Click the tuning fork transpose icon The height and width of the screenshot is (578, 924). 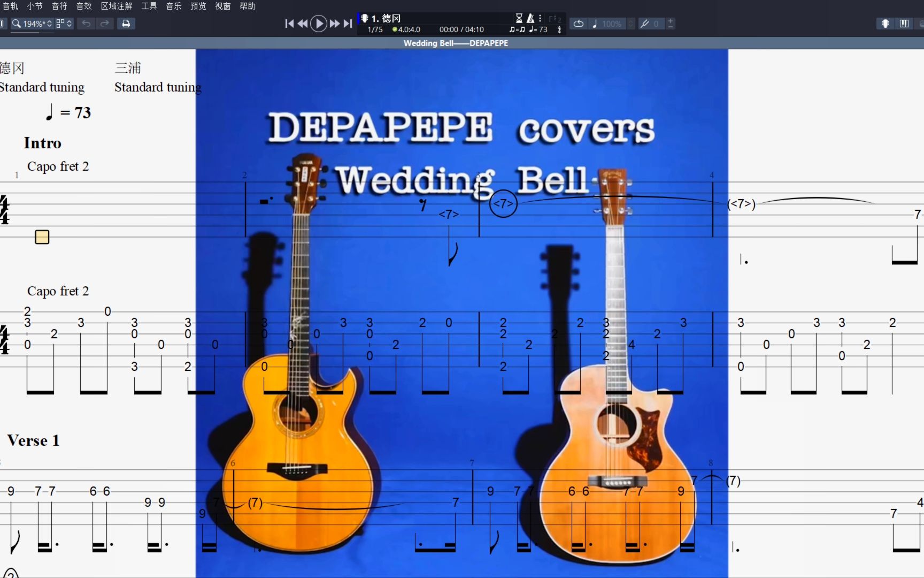click(x=645, y=24)
